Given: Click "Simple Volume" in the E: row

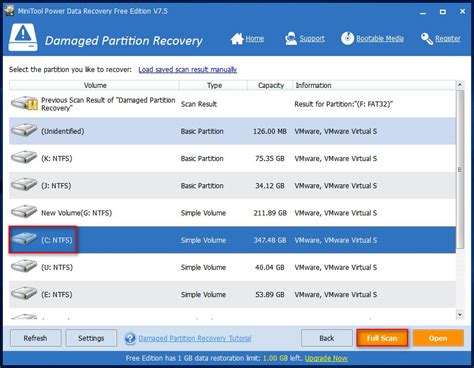Looking at the screenshot, I should [x=203, y=295].
